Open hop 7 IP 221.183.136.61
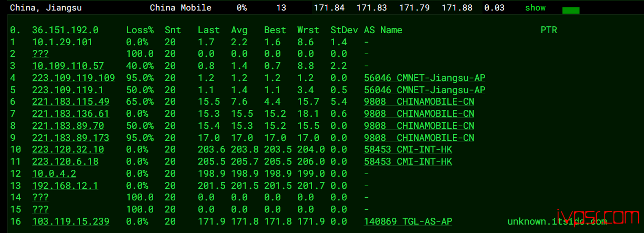The image size is (644, 233). point(71,114)
